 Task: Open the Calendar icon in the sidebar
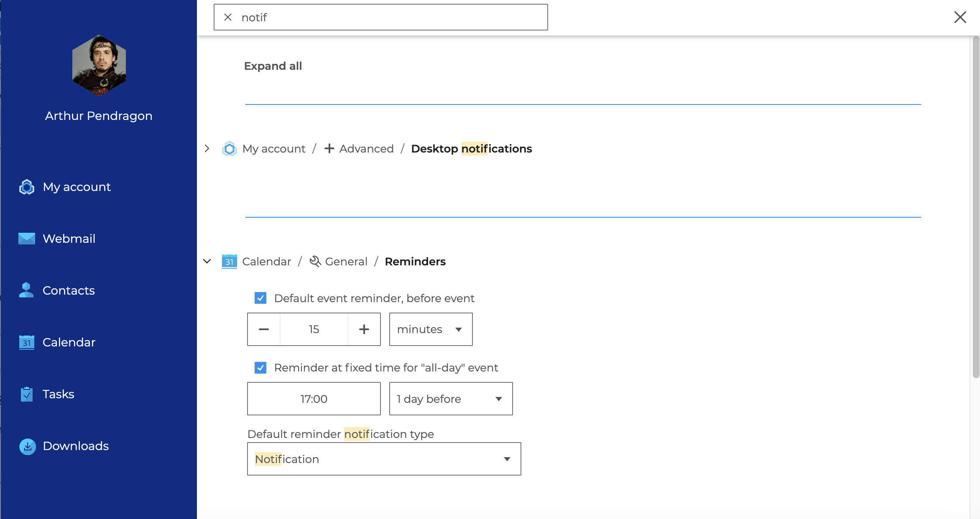[27, 342]
